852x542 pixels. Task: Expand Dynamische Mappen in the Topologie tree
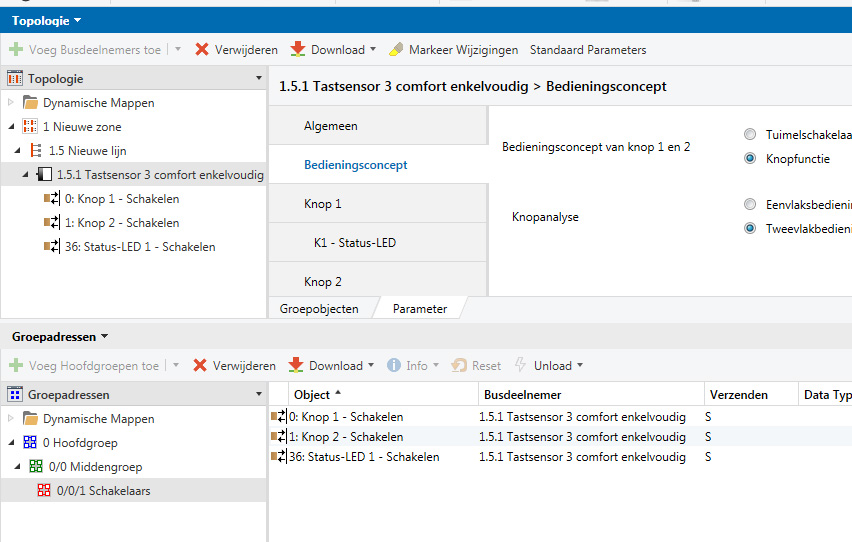point(12,103)
